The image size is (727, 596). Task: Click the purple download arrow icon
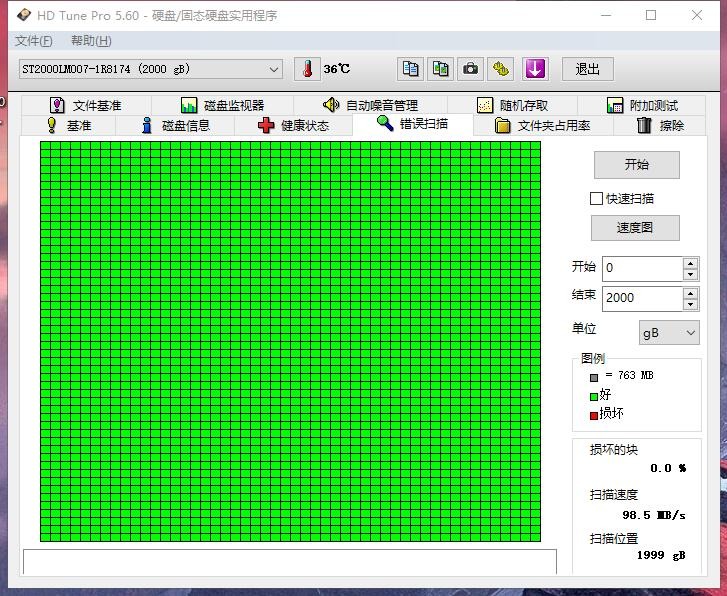(x=535, y=69)
